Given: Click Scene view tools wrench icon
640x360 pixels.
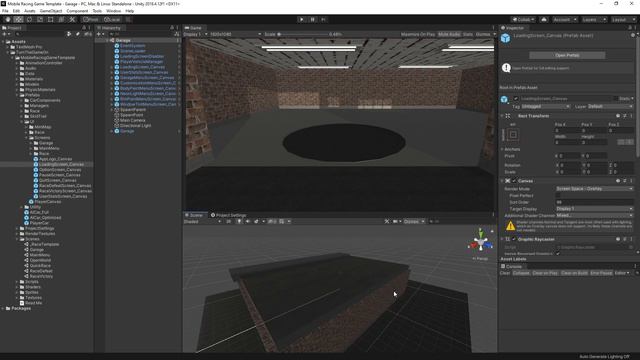Looking at the screenshot, I should click(387, 221).
